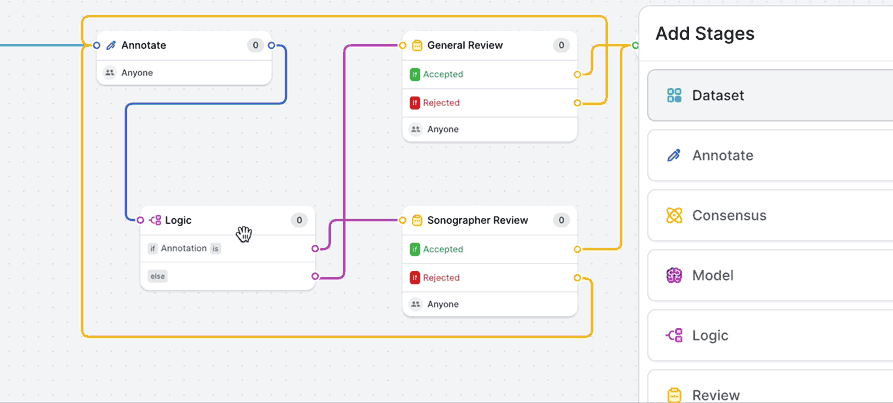Click 'Rejected' label in Sonographer Review

click(441, 278)
